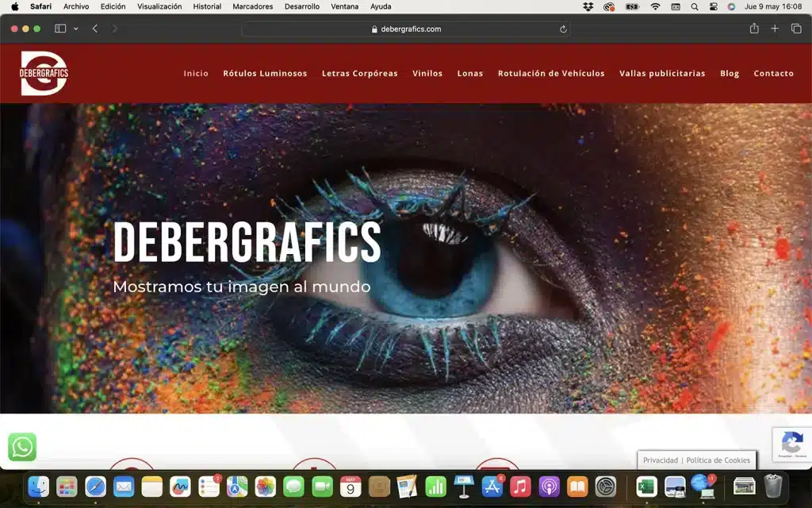This screenshot has width=812, height=508.
Task: Open Books in the Dock
Action: (577, 487)
